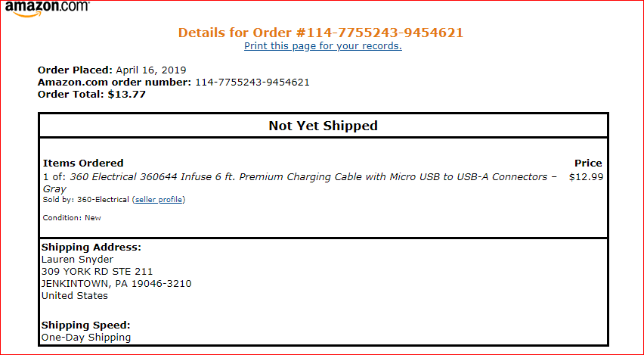Click the Amazon.com logo

(47, 8)
